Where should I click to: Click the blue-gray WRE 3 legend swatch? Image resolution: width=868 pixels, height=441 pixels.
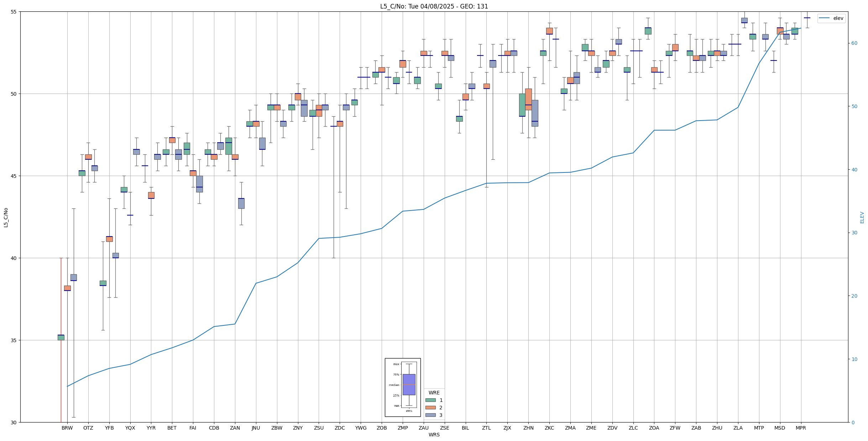pos(430,415)
